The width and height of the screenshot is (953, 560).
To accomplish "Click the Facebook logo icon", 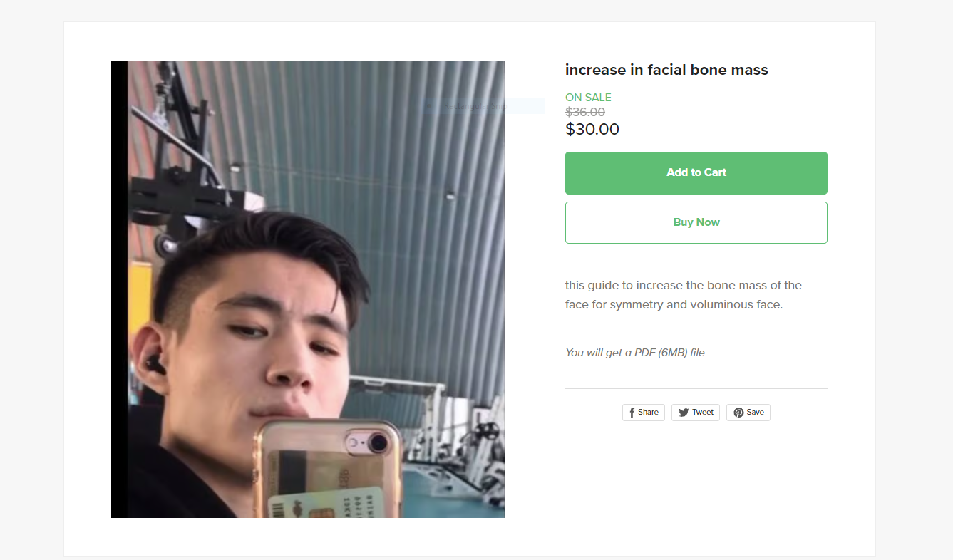I will pos(632,413).
